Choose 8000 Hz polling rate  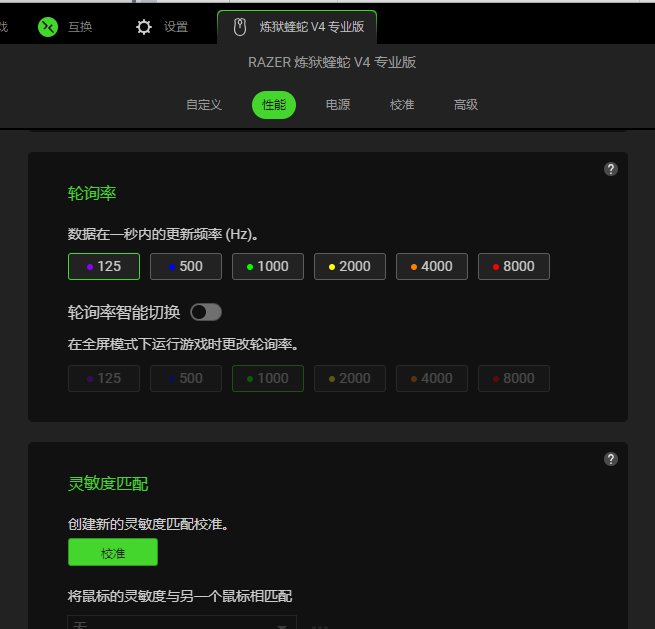(514, 266)
